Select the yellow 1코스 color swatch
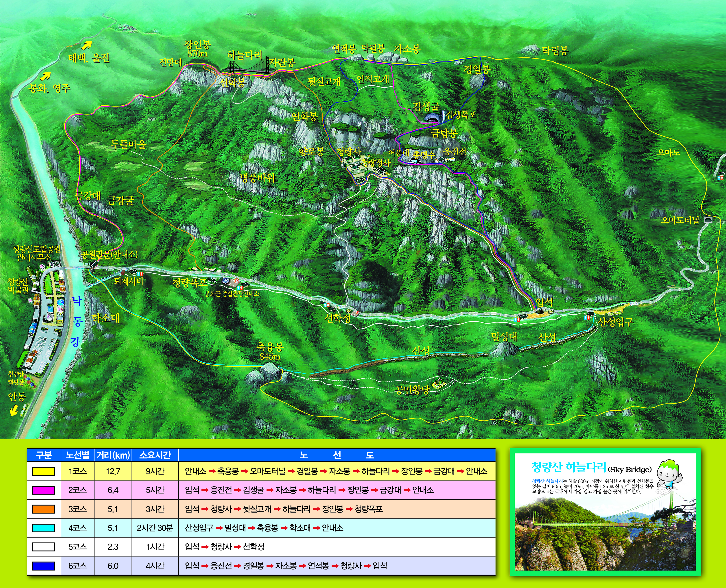Image resolution: width=726 pixels, height=588 pixels. click(43, 471)
